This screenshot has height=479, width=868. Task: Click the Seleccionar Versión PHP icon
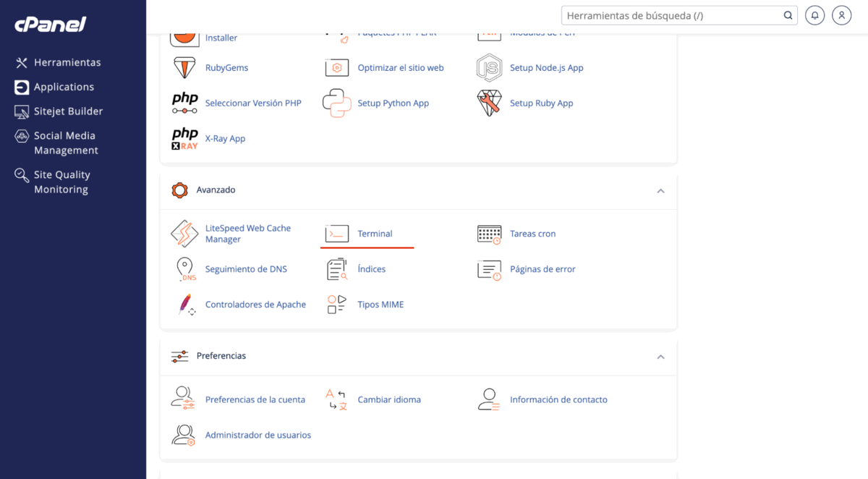click(184, 103)
